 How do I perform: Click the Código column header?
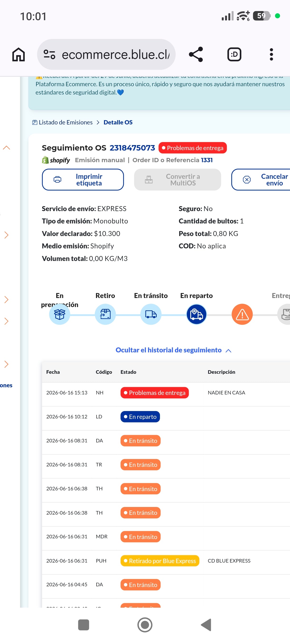coord(104,372)
